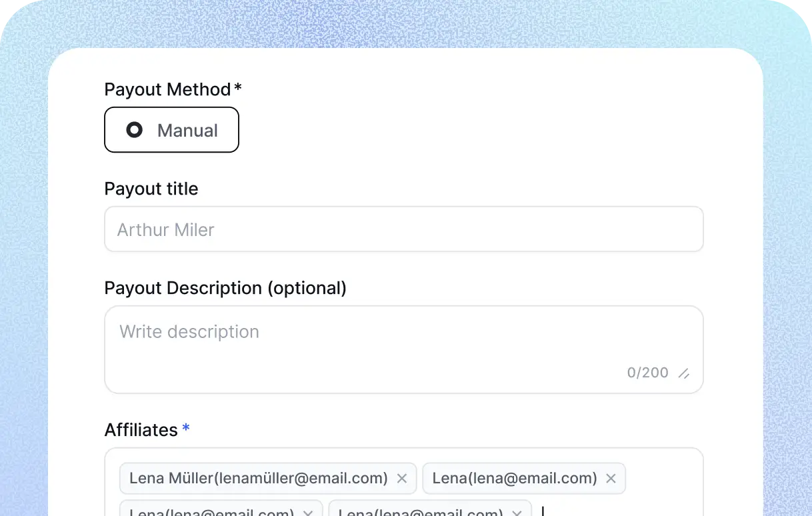Remove the bottom-right Lena affiliate chip
The image size is (812, 516).
(x=517, y=513)
